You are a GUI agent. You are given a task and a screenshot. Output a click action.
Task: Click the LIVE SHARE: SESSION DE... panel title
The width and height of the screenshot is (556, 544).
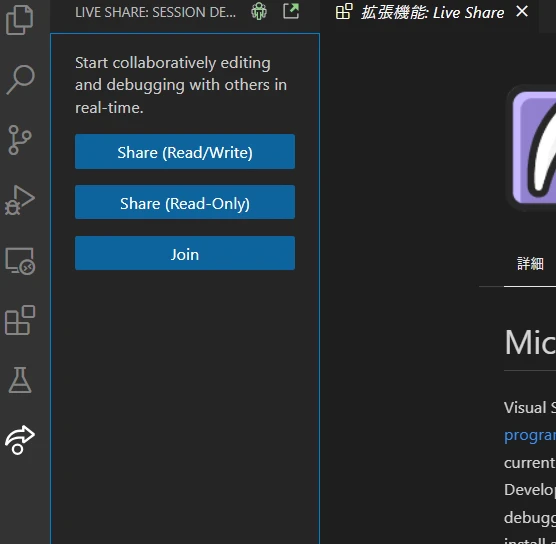[155, 12]
